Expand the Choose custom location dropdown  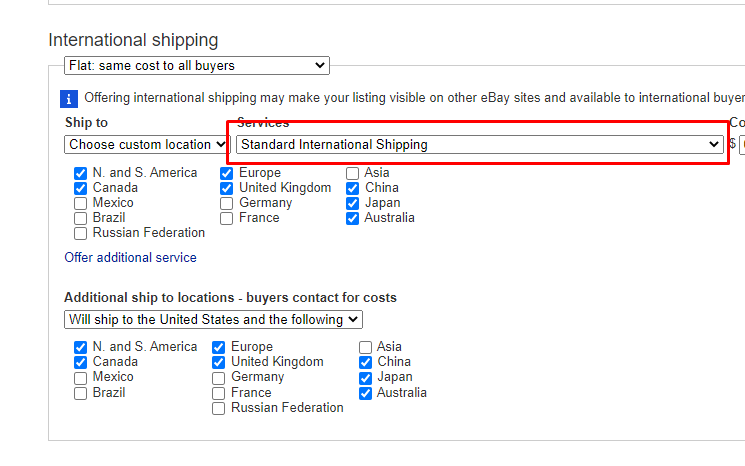point(147,144)
